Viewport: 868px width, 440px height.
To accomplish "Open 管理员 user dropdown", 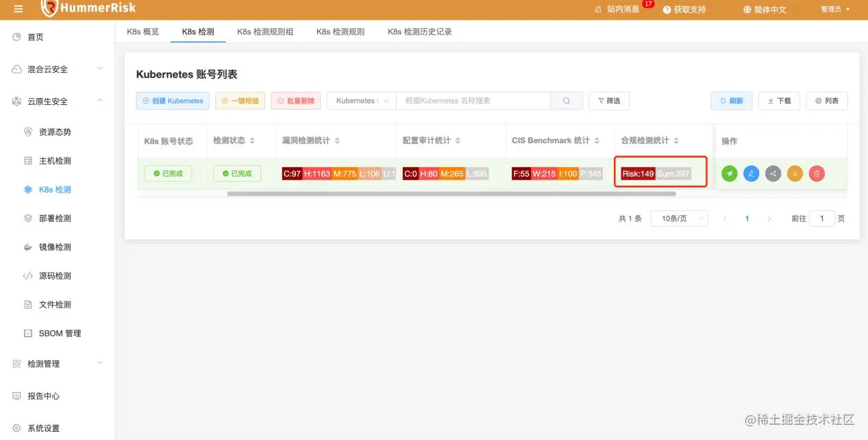I will pos(835,10).
